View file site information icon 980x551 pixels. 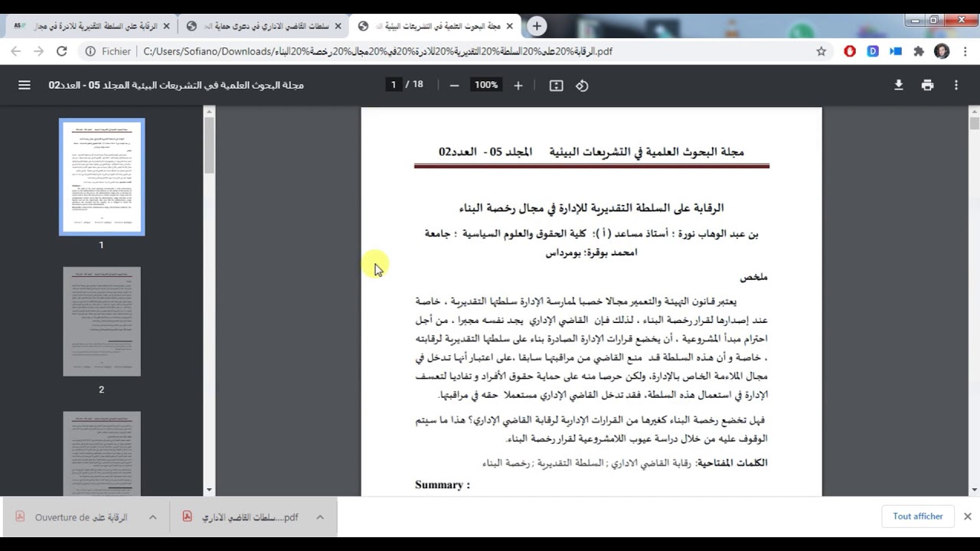(90, 51)
